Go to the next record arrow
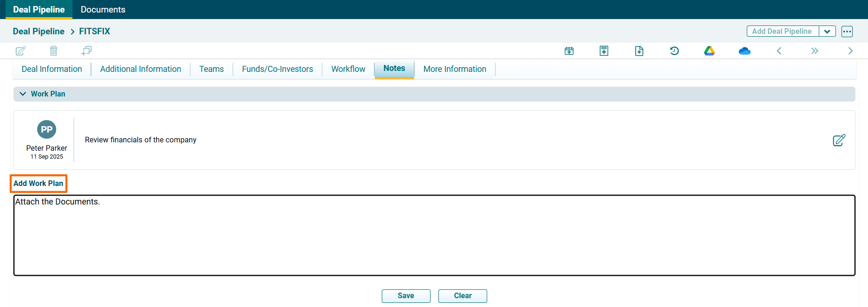This screenshot has width=868, height=307. (x=850, y=51)
